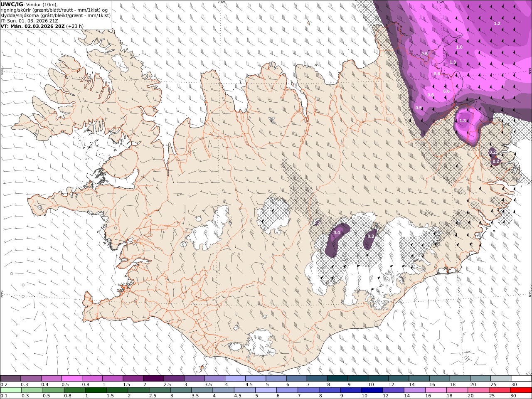Pick the top-row magenta swatch labeled 1
Viewport: 532px width, 399px height.
tap(112, 379)
